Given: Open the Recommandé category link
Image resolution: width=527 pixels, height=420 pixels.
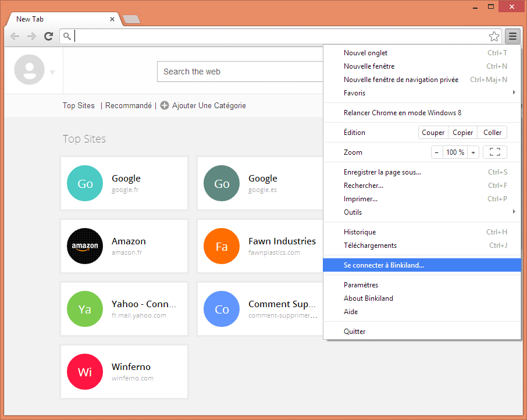Looking at the screenshot, I should tap(129, 105).
